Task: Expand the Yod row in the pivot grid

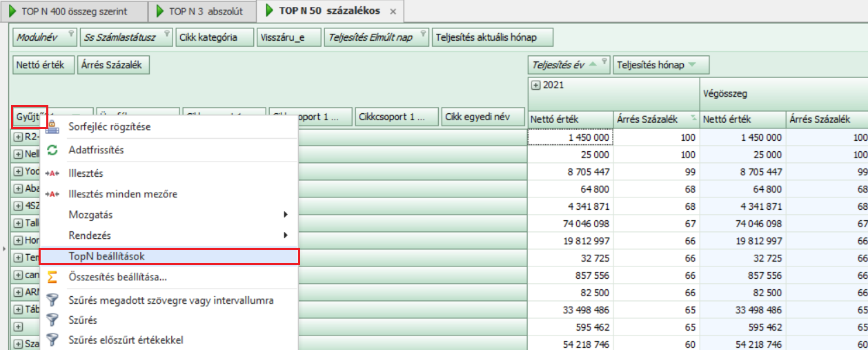Action: point(18,171)
